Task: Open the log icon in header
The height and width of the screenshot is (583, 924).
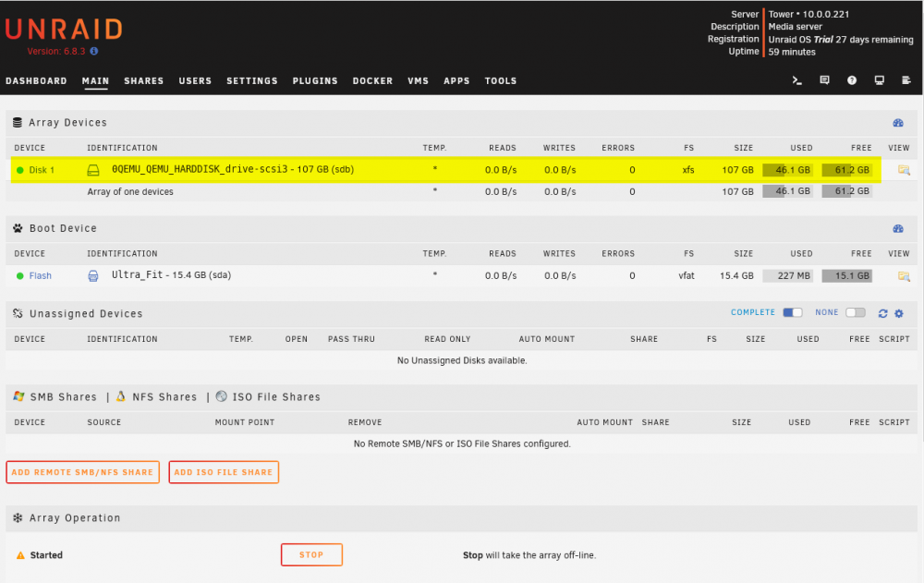Action: click(906, 80)
